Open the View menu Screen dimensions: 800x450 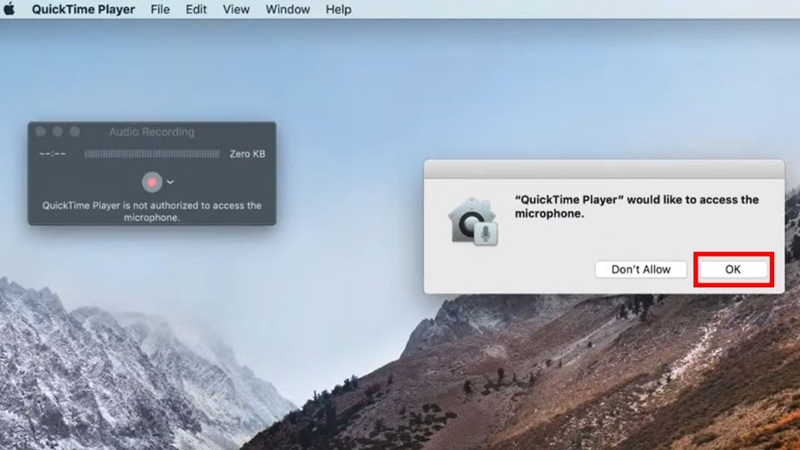pos(236,9)
